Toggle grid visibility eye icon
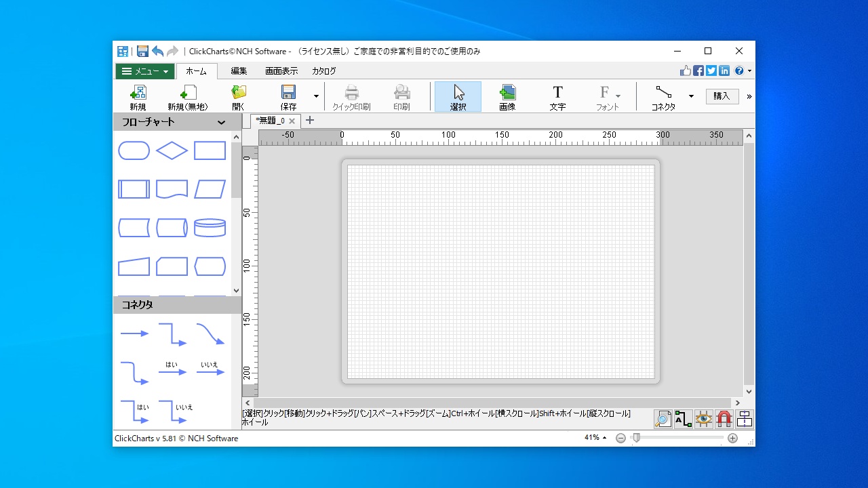Image resolution: width=868 pixels, height=488 pixels. click(704, 419)
